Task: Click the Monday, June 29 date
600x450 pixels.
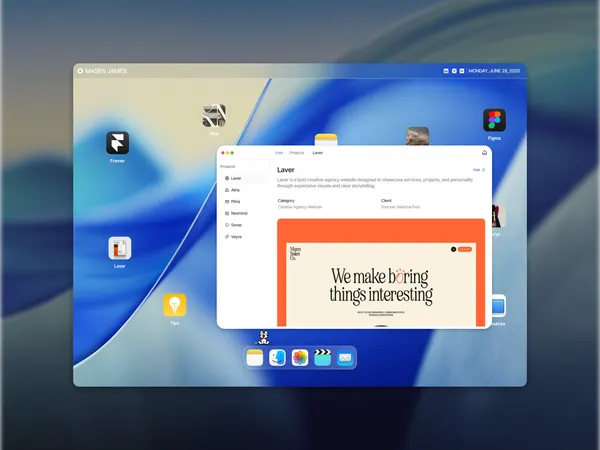Action: (x=494, y=71)
